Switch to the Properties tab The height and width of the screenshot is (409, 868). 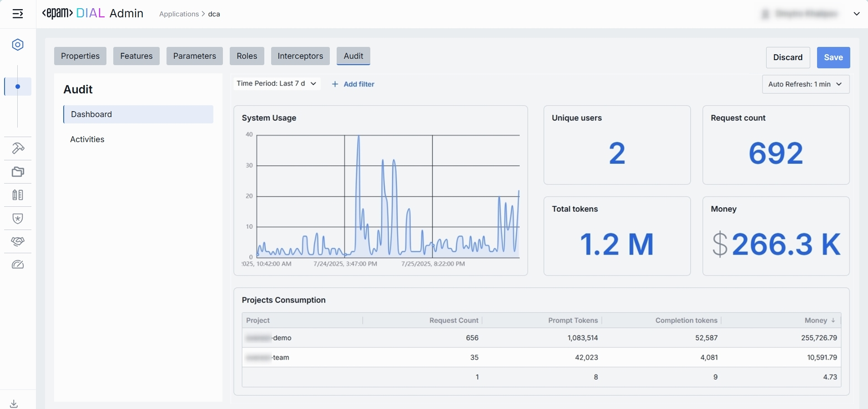[x=80, y=56]
